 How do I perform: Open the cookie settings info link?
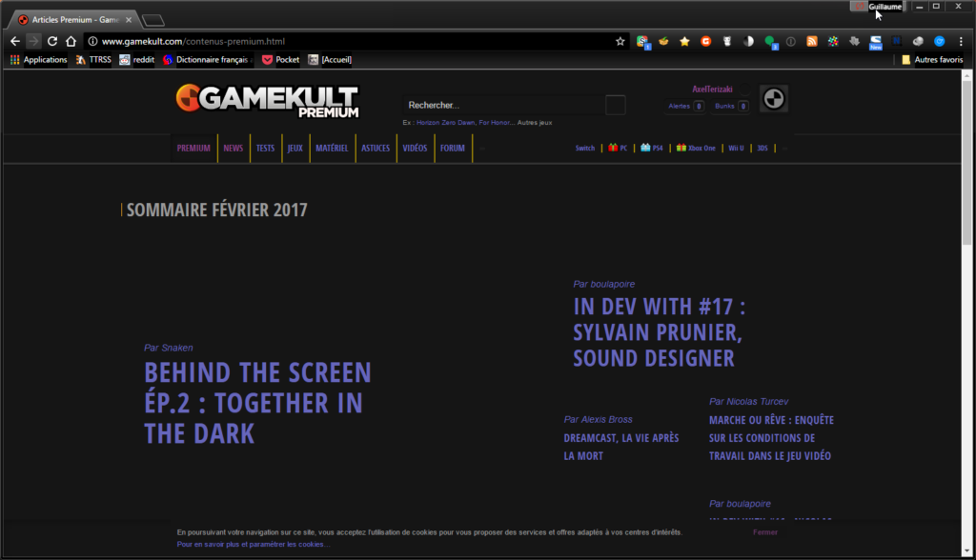[254, 545]
